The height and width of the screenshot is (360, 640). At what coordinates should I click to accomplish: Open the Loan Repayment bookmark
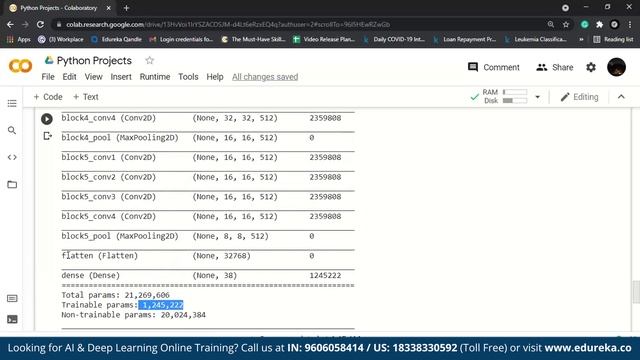pos(464,39)
